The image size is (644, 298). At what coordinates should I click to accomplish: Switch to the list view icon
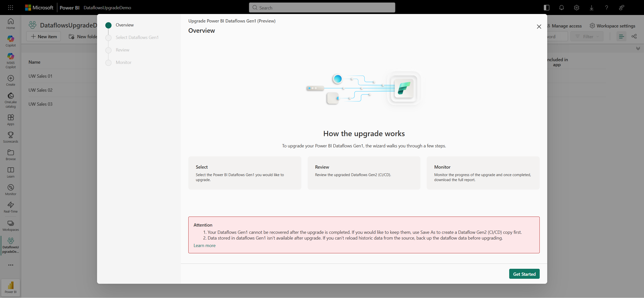coord(621,36)
